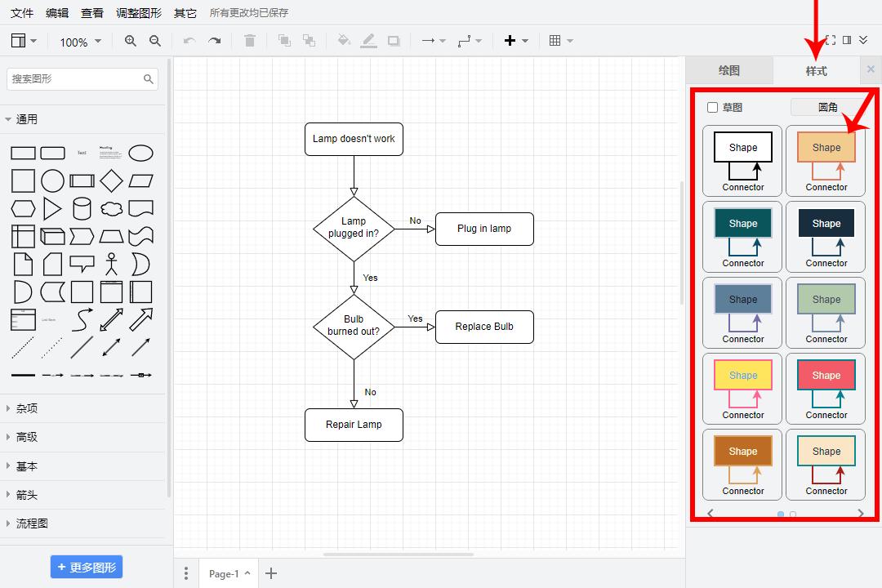Enable the 草图 sketch checkbox

pos(712,108)
